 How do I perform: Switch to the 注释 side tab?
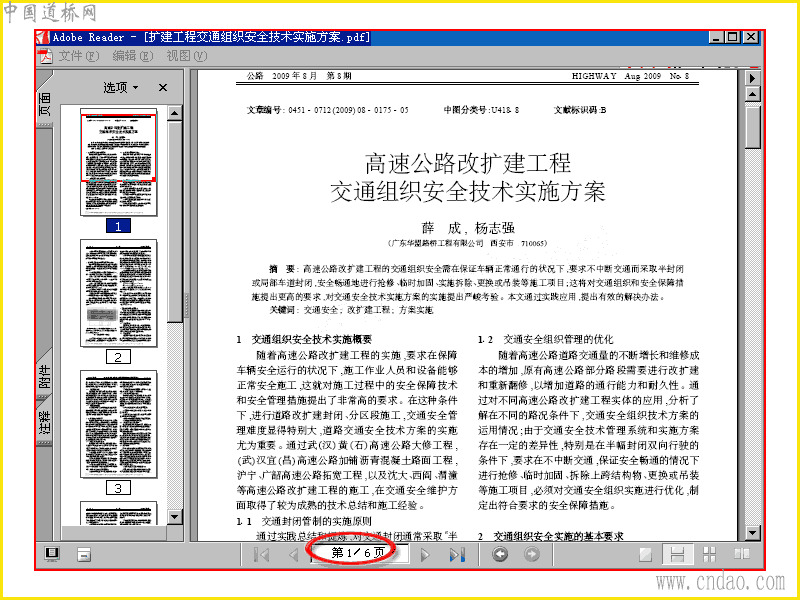[x=45, y=421]
